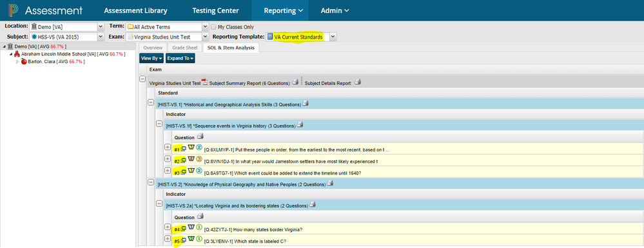
Task: Print the Subject Summary Report
Action: (295, 82)
